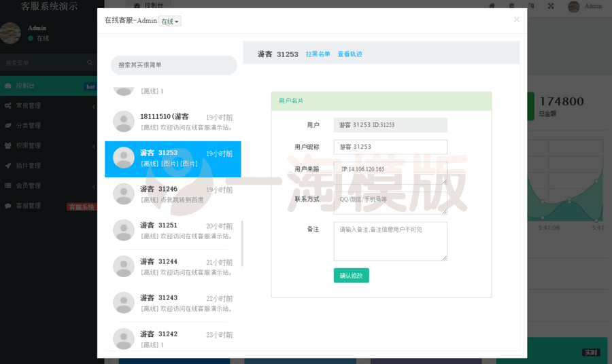Select the 游客 31253 conversation row
This screenshot has height=364, width=612.
tap(173, 159)
